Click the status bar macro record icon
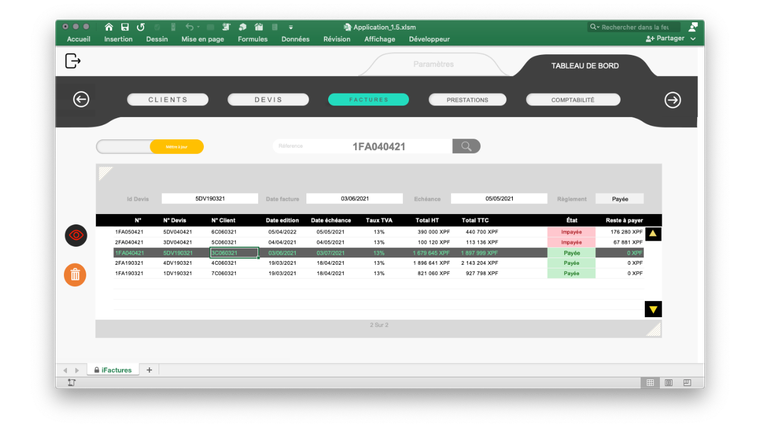760x427 pixels. [72, 382]
